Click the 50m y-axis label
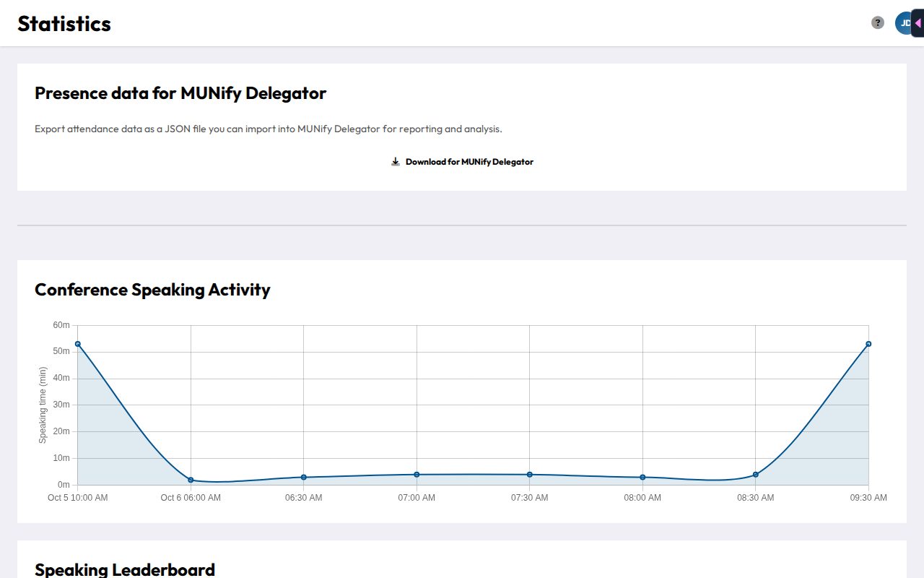Viewport: 924px width, 578px height. point(61,352)
